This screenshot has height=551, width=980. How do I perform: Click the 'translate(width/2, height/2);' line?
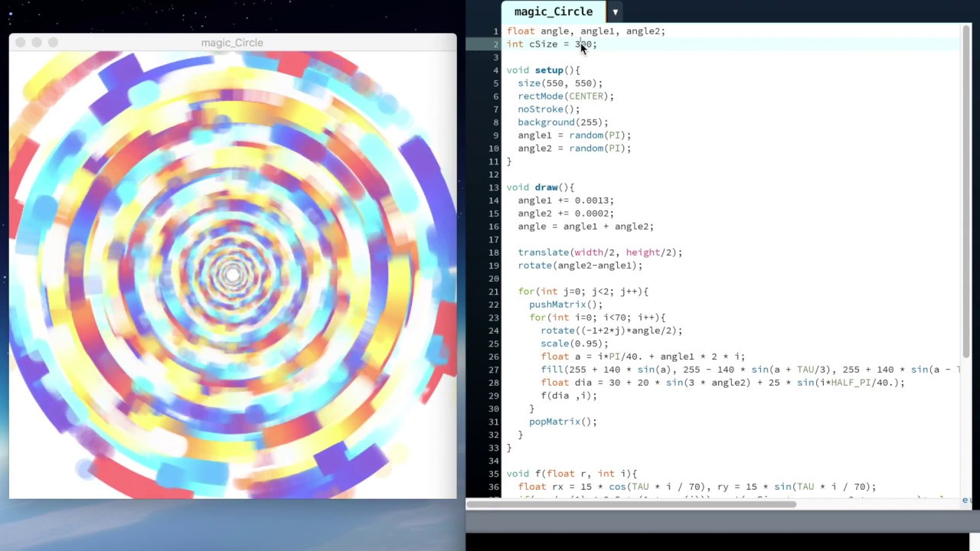[x=599, y=253]
